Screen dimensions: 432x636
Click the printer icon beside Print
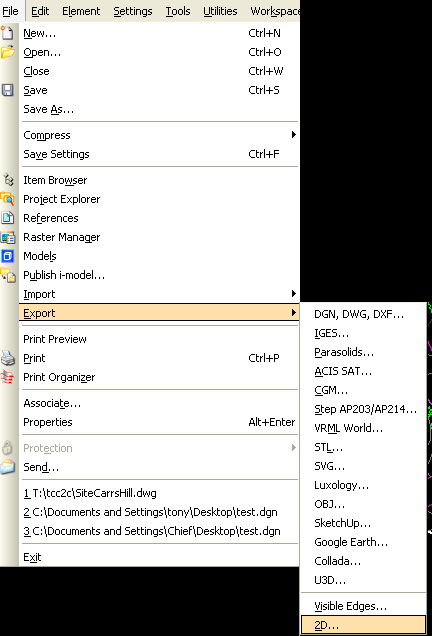(x=8, y=358)
